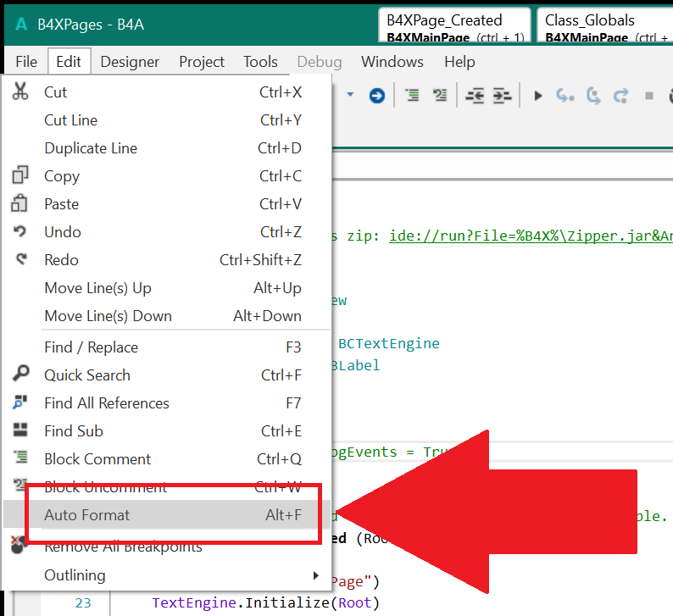Click the Find All References icon
Screen dimensions: 673x616
[x=19, y=402]
